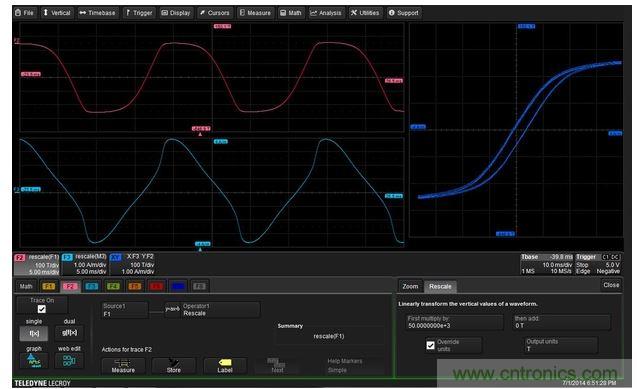Select the single f(x) function icon
The height and width of the screenshot is (389, 637).
(34, 333)
